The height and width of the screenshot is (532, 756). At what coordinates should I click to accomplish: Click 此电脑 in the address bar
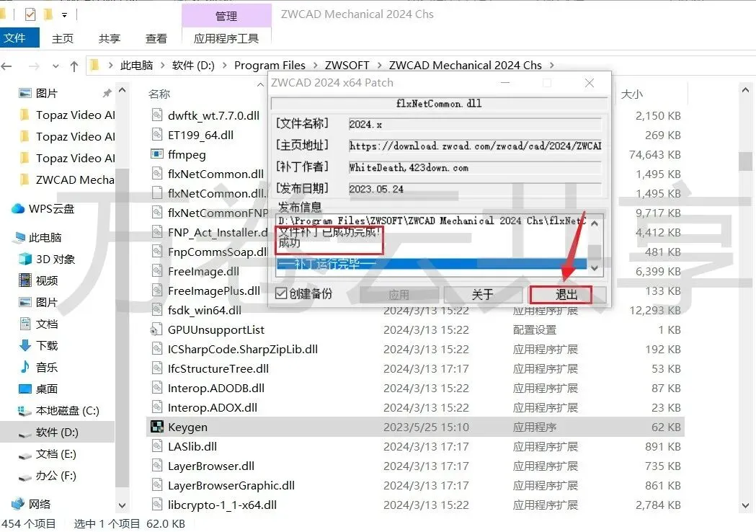[136, 65]
